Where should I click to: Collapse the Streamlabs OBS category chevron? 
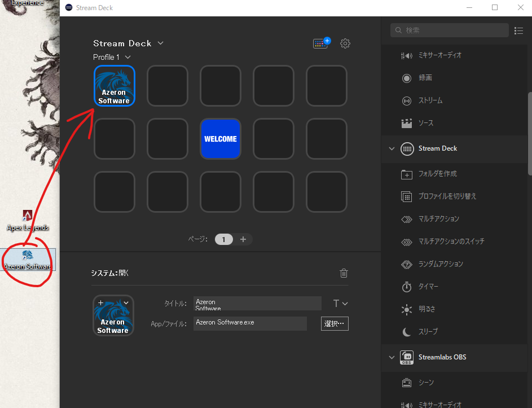pyautogui.click(x=392, y=357)
